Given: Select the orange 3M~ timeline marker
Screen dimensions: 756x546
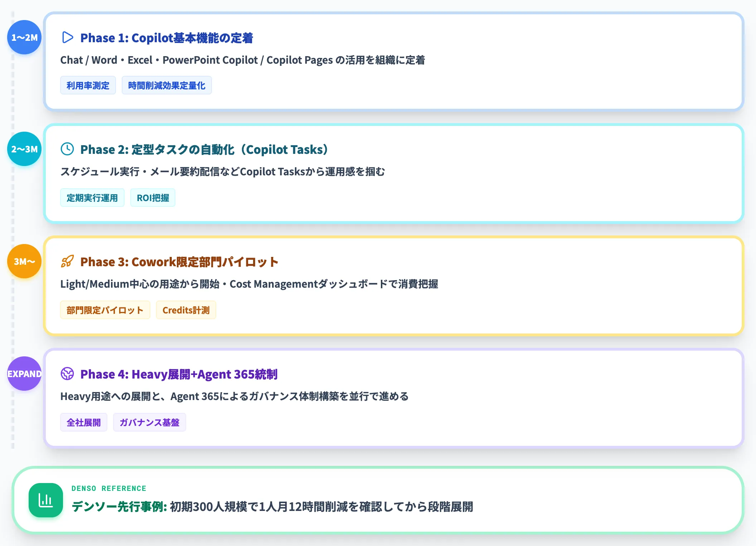Looking at the screenshot, I should (24, 261).
